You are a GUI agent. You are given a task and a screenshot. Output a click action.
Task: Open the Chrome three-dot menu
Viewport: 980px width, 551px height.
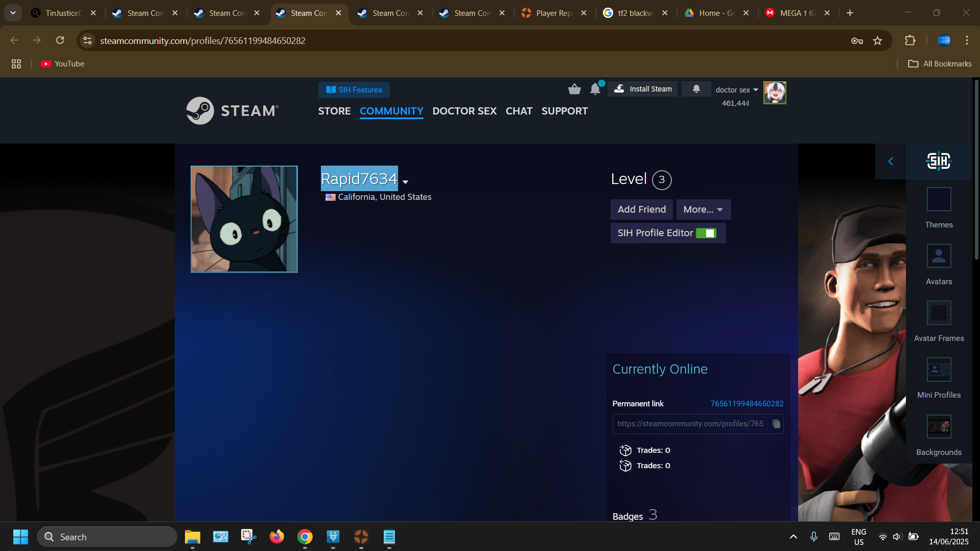(967, 40)
